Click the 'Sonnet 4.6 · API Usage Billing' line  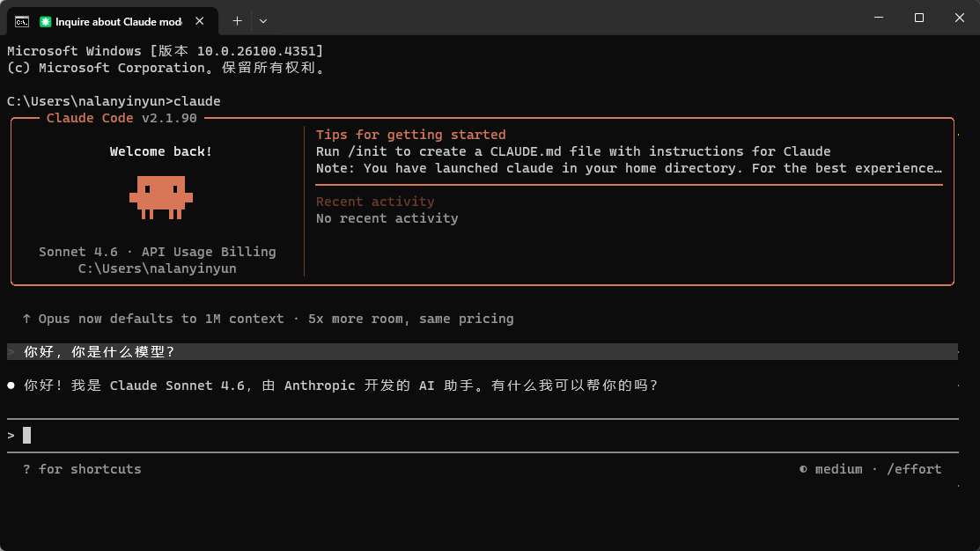click(158, 252)
